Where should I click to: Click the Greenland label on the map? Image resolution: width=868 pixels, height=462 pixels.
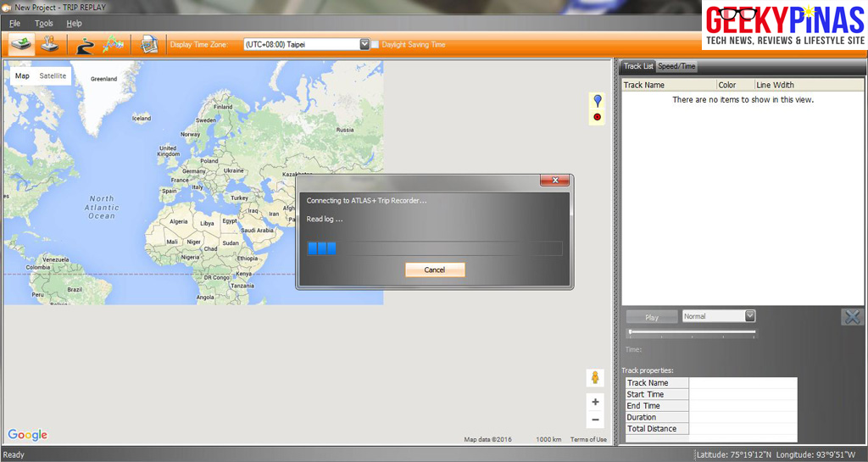pyautogui.click(x=104, y=79)
